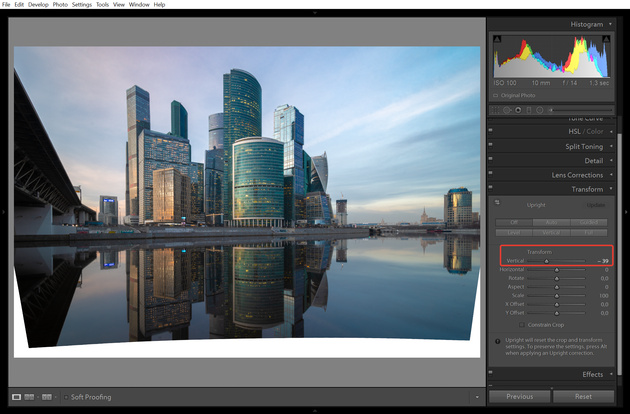Toggle the Split Toning panel switch
Screen dimensions: 630x414
[491, 145]
